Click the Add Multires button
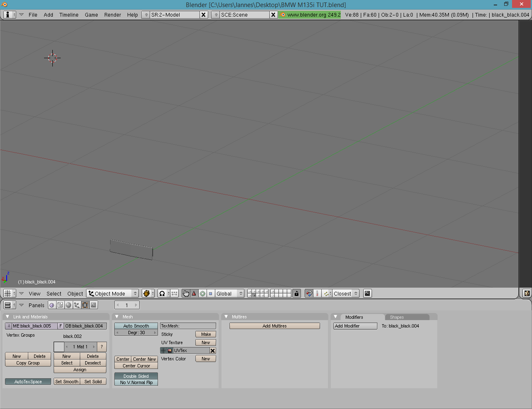Viewport: 532px width, 409px height. coord(274,326)
